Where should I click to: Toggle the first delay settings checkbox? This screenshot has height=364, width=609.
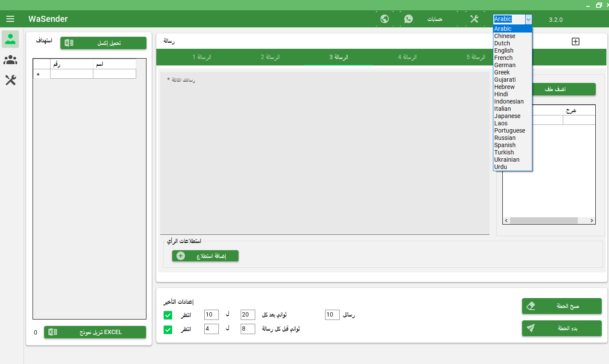[168, 315]
